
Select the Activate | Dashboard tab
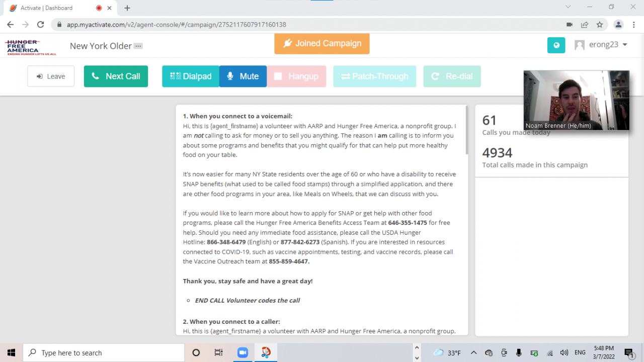(x=60, y=8)
